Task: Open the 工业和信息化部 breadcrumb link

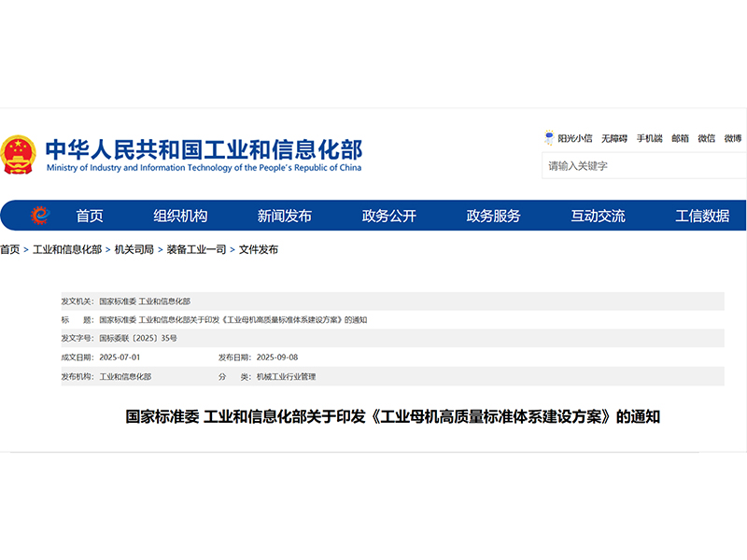Action: pyautogui.click(x=67, y=249)
